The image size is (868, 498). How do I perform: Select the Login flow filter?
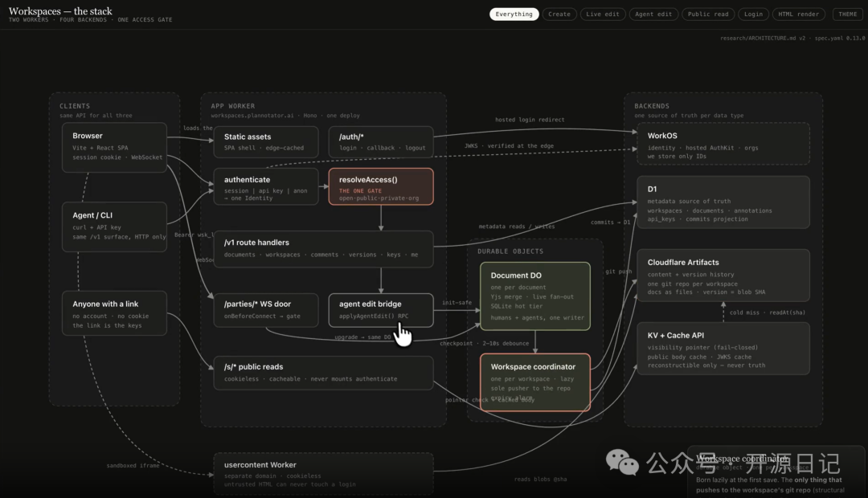[x=753, y=14]
